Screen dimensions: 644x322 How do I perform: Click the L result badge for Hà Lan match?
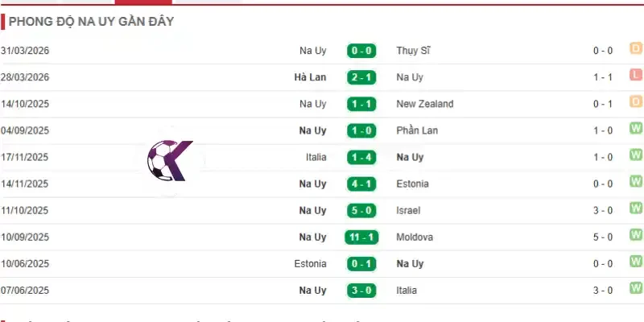pos(636,75)
